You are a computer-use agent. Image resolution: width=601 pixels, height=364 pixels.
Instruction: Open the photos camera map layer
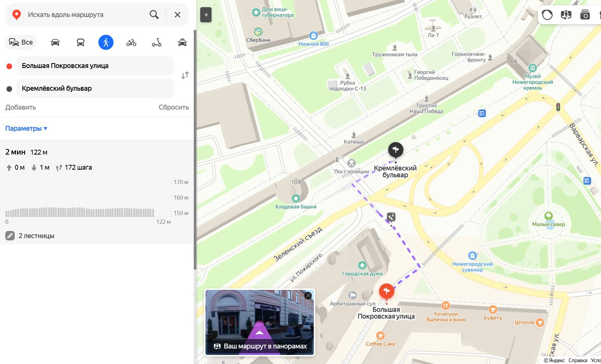[x=585, y=15]
